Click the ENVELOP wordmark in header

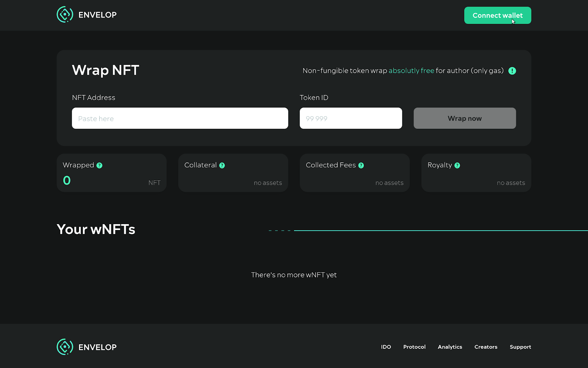pyautogui.click(x=97, y=15)
